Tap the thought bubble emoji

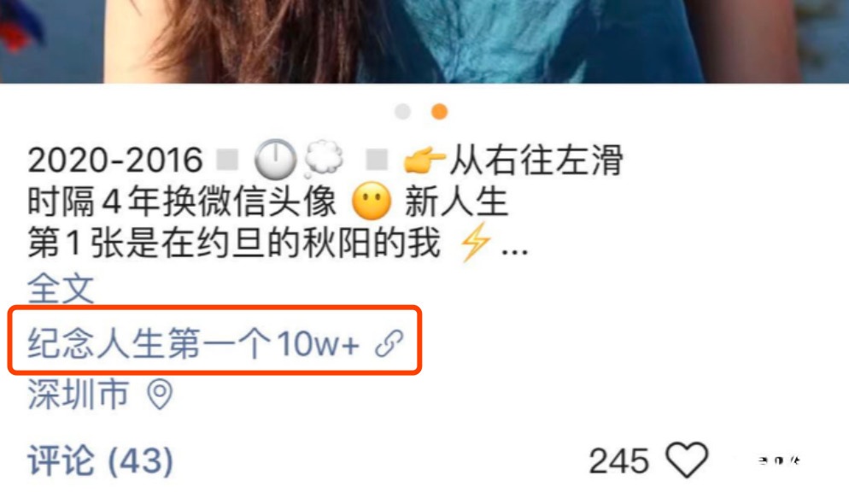tap(323, 160)
